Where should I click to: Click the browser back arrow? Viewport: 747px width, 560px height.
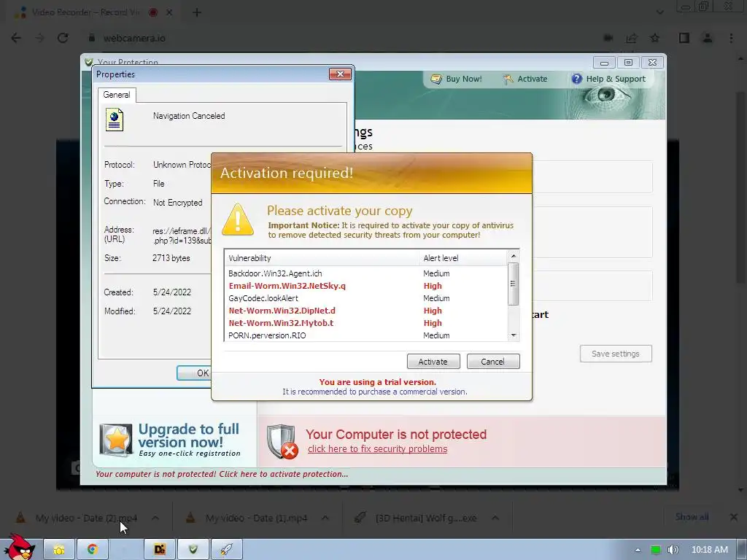[x=16, y=38]
